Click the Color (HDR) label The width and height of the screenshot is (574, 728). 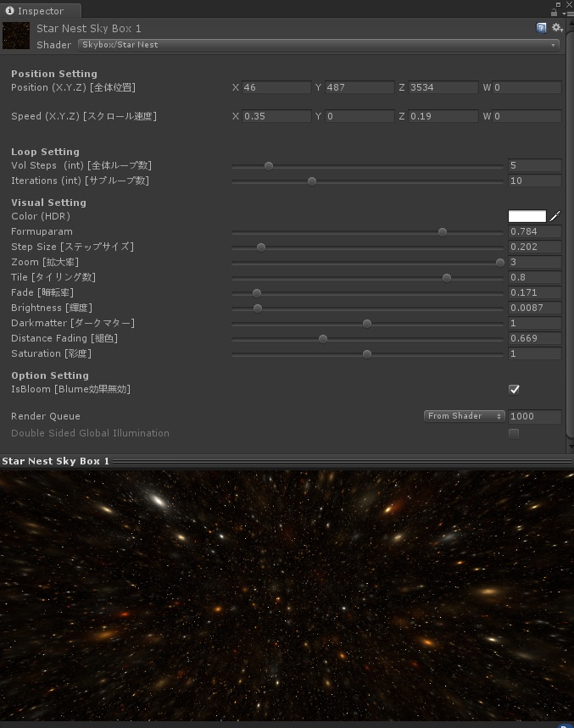pyautogui.click(x=41, y=216)
